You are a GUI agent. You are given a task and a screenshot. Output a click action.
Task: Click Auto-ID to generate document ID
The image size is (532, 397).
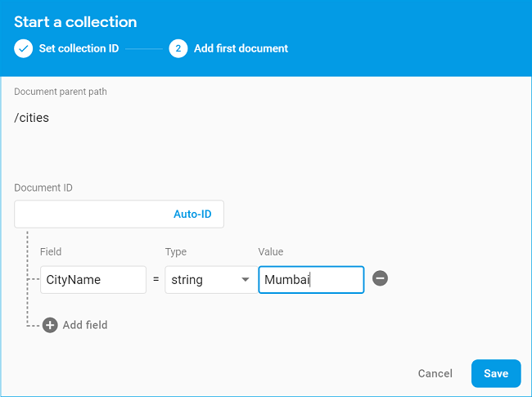tap(192, 214)
